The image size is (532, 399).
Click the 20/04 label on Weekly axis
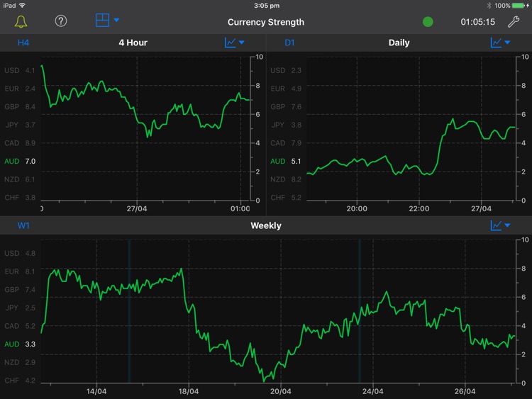pyautogui.click(x=281, y=391)
